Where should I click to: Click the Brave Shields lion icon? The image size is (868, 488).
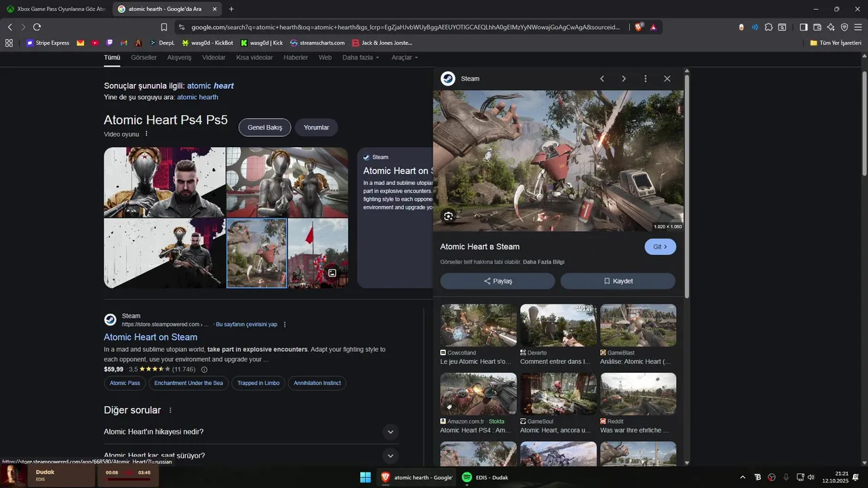pos(638,27)
